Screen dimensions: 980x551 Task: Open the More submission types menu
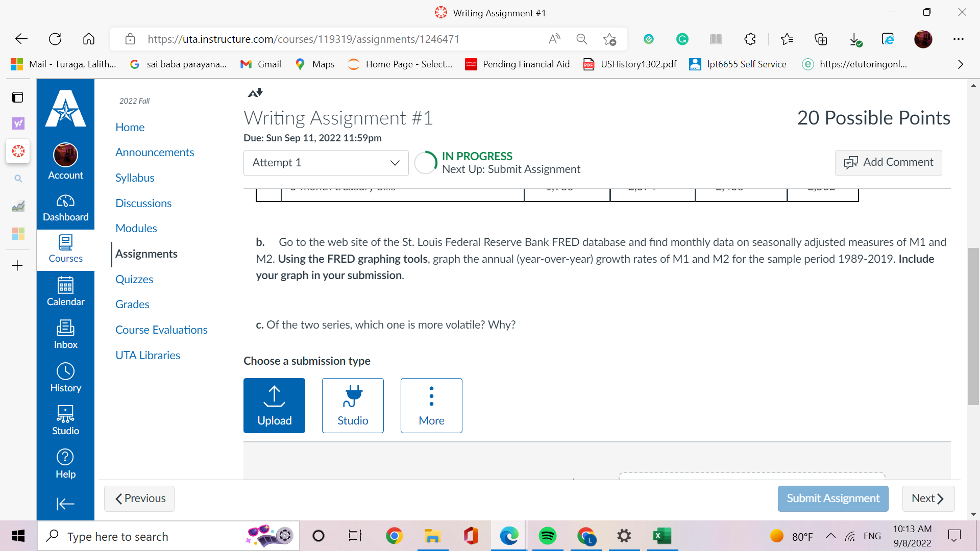431,406
